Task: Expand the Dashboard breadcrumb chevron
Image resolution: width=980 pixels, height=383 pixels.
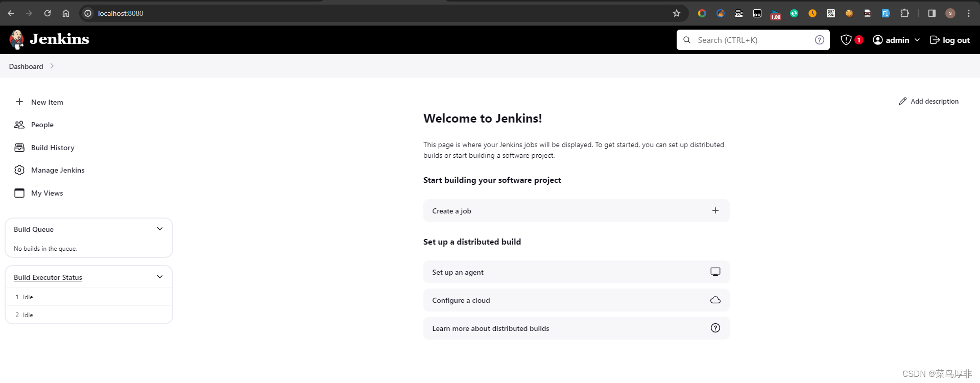Action: [x=52, y=66]
